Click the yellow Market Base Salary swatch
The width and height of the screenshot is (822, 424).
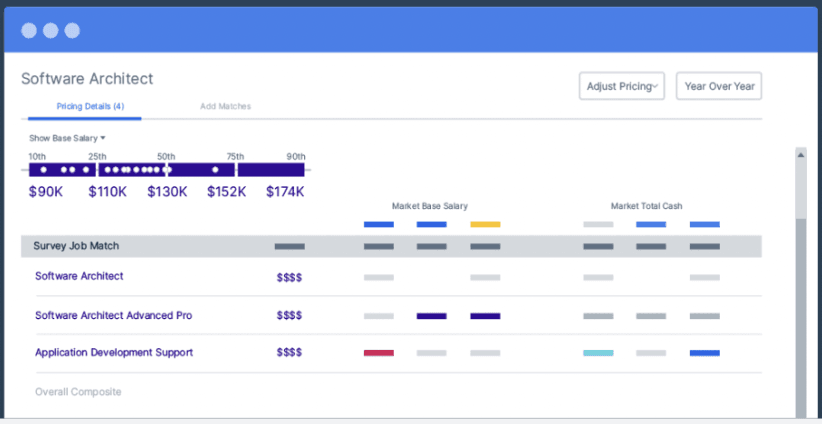pyautogui.click(x=485, y=224)
